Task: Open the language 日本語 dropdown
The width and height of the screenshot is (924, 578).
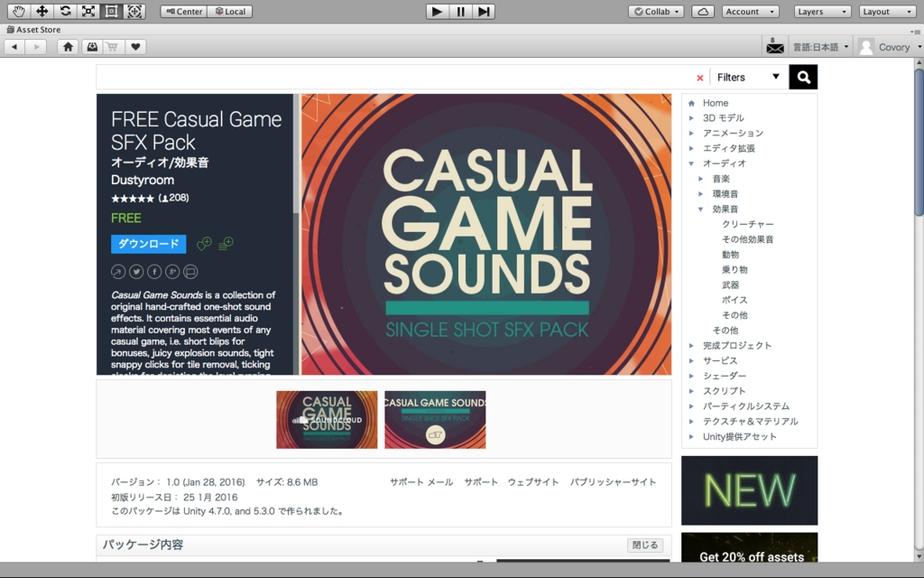Action: tap(820, 47)
